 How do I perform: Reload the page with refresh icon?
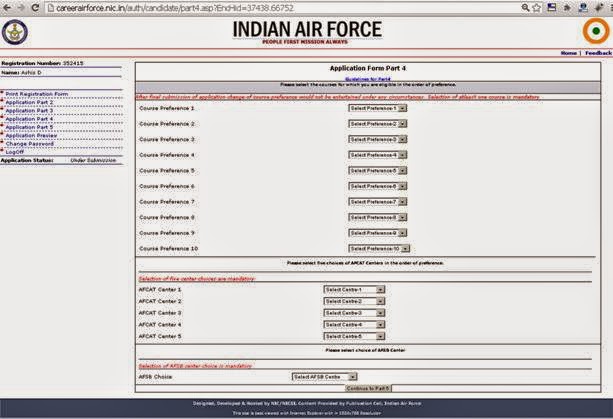coord(35,7)
